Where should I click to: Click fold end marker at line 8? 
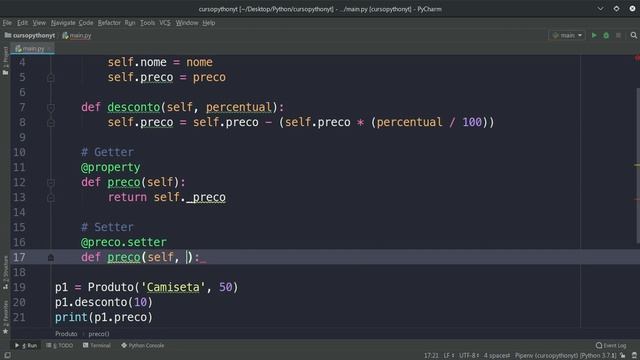click(51, 122)
